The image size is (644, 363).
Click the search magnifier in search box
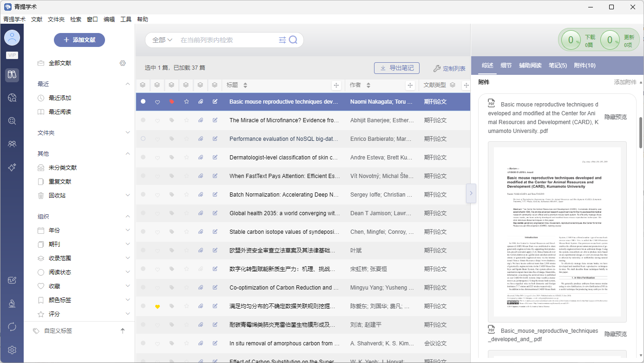coord(293,40)
